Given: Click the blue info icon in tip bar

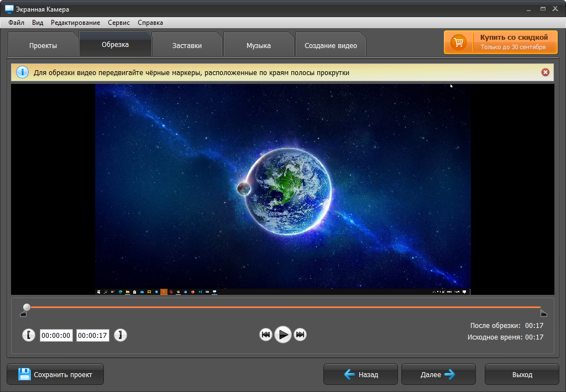Looking at the screenshot, I should [22, 72].
